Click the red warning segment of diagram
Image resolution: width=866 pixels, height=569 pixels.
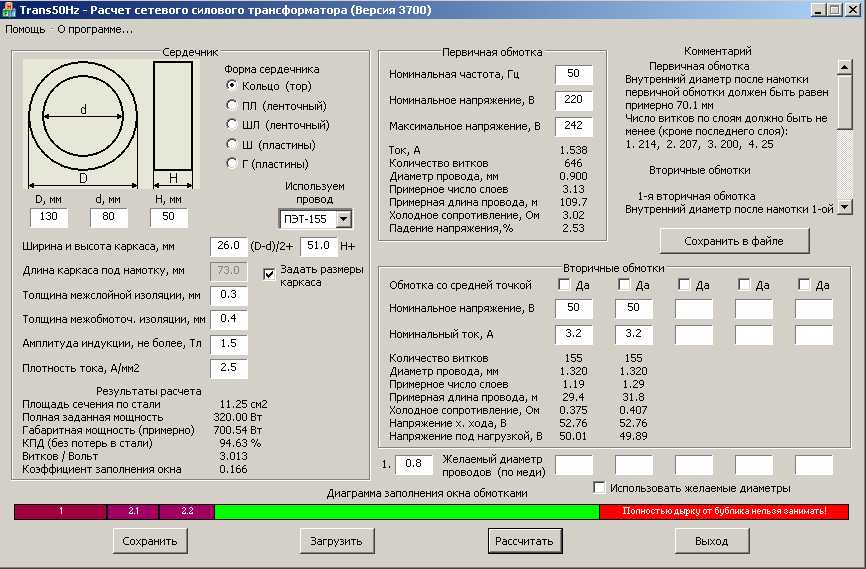click(724, 512)
